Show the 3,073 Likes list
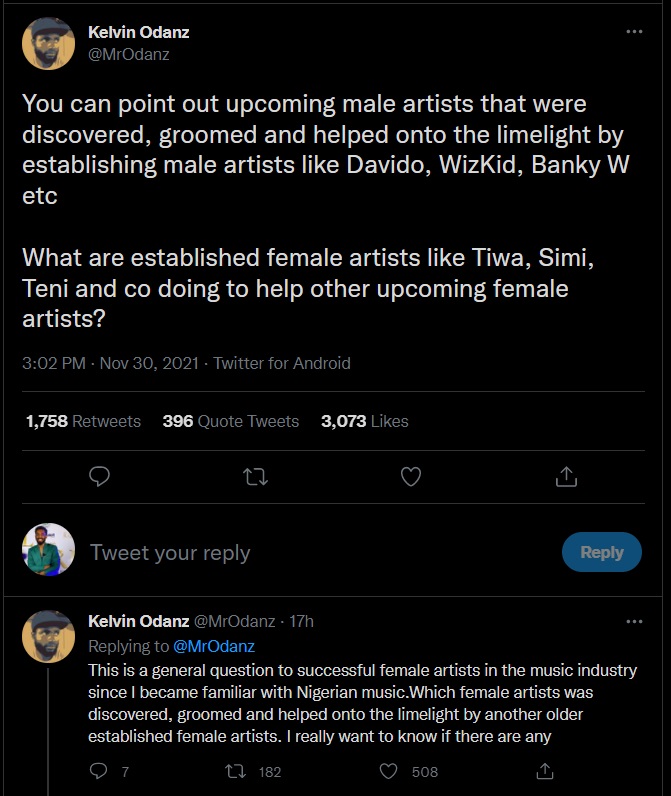The image size is (671, 796). coord(364,421)
